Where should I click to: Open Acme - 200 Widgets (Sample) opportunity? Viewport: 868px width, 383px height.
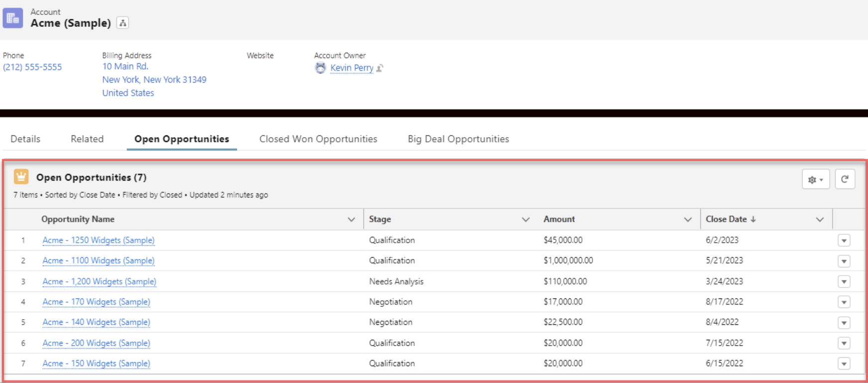coord(96,343)
